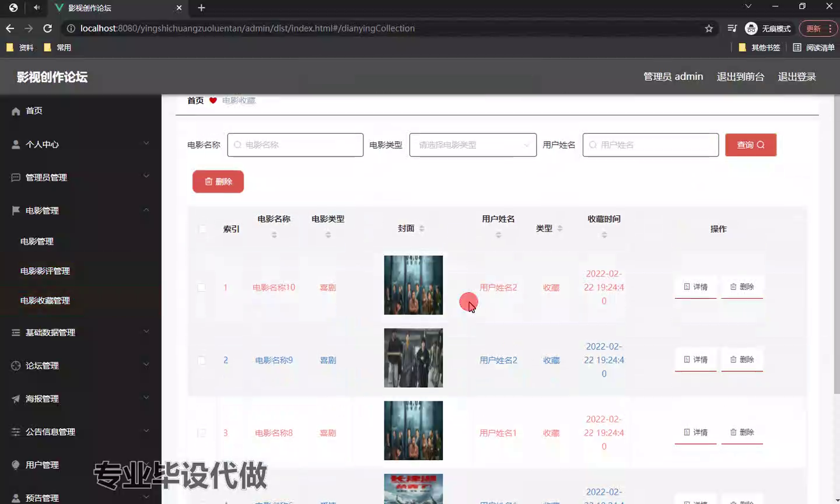Expand the 论坛管理 sidebar menu
This screenshot has height=504, width=840.
tap(146, 365)
